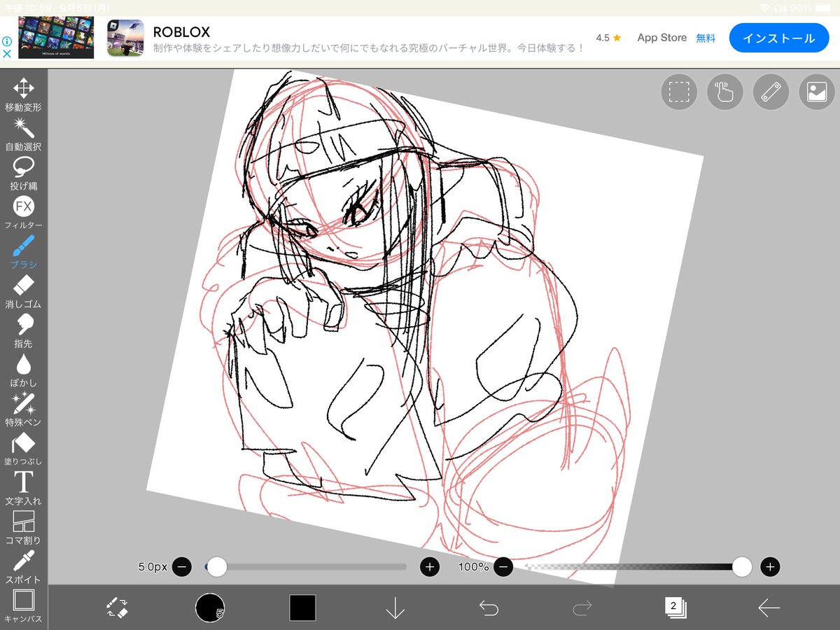Viewport: 840px width, 630px height.
Task: Select the Eyedropper (スポイト) tool
Action: pyautogui.click(x=23, y=567)
